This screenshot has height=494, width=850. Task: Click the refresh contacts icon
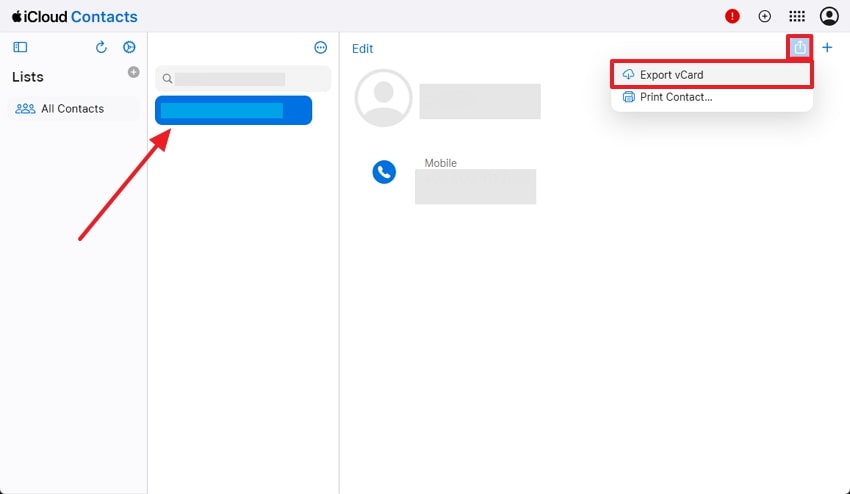pos(101,47)
